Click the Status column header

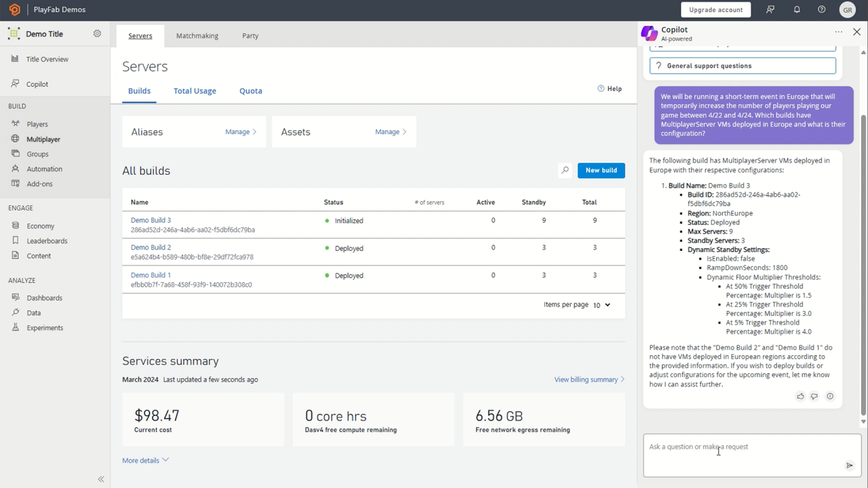tap(334, 202)
